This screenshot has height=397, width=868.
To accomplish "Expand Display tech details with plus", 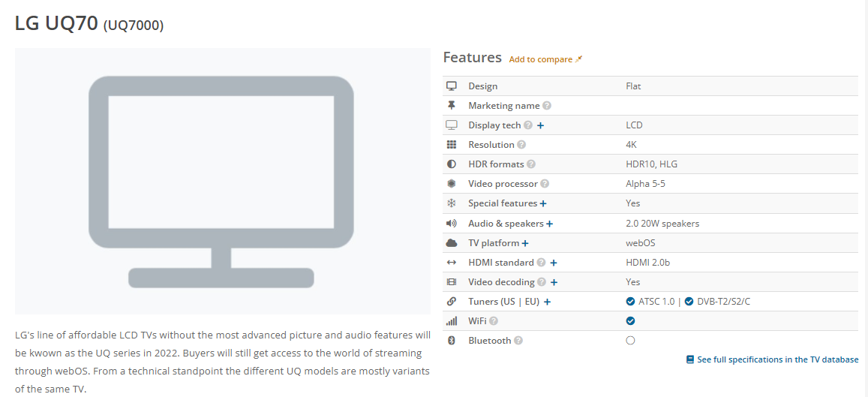I will click(541, 125).
